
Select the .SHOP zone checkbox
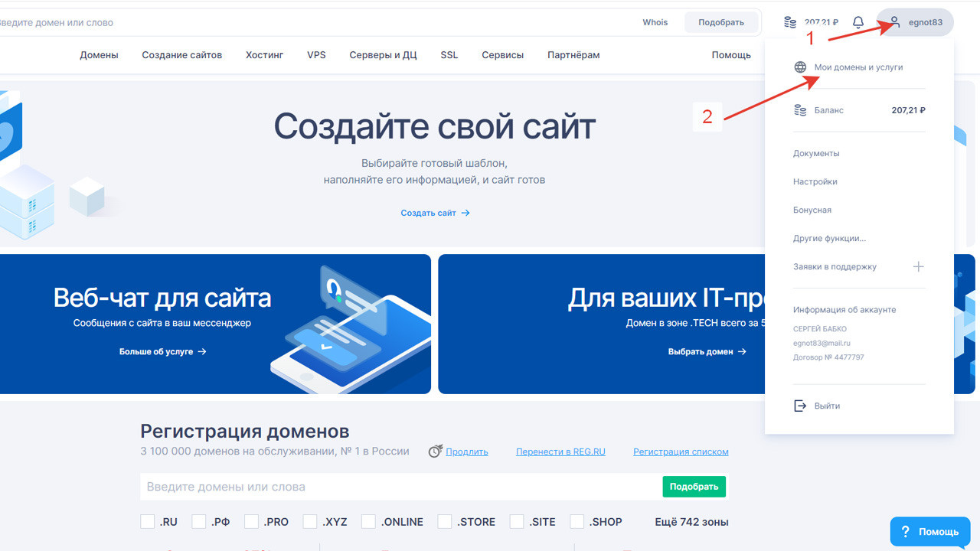point(576,521)
